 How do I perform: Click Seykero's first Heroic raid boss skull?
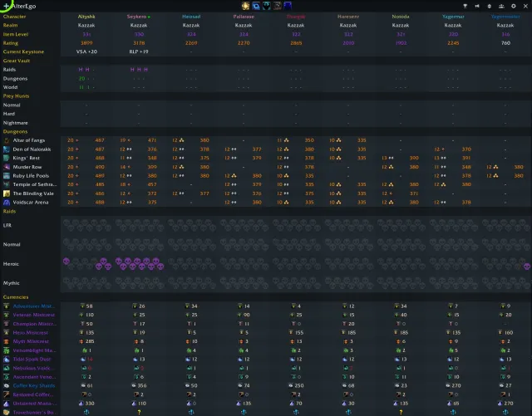(x=118, y=261)
